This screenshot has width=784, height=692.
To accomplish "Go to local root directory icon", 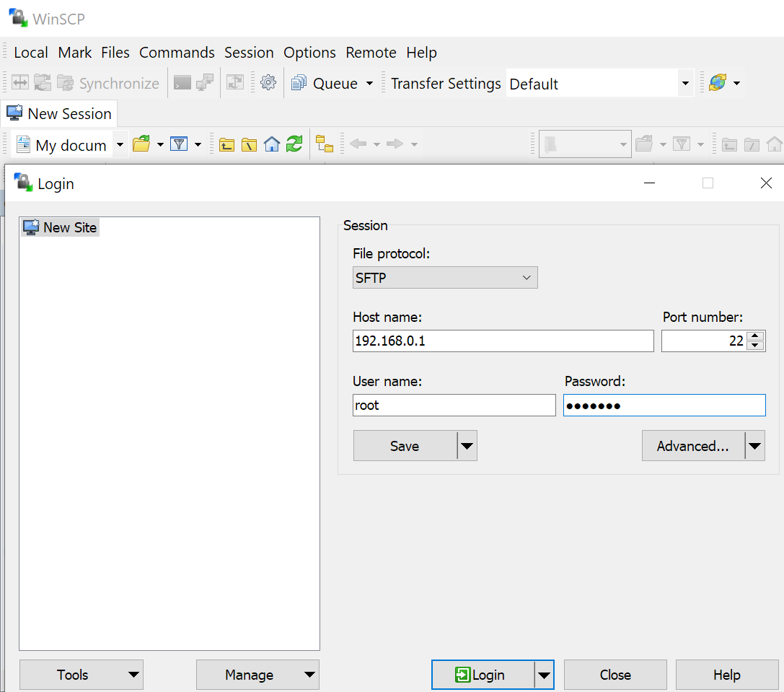I will point(249,144).
